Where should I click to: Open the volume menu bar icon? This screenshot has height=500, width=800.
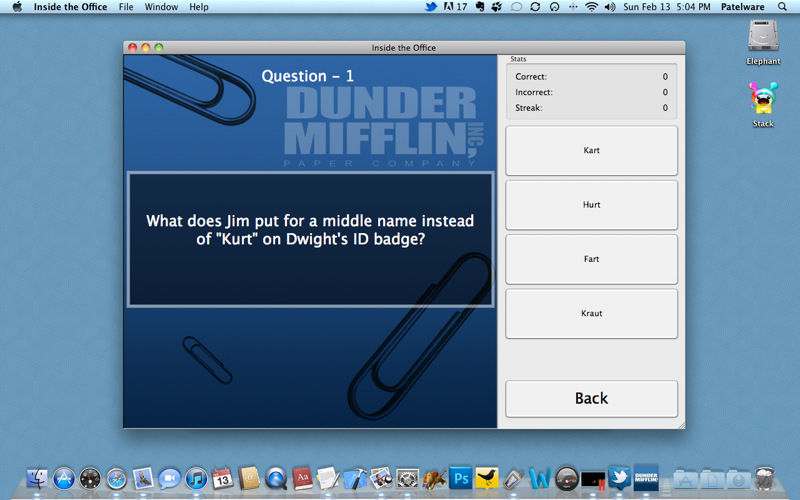point(610,7)
